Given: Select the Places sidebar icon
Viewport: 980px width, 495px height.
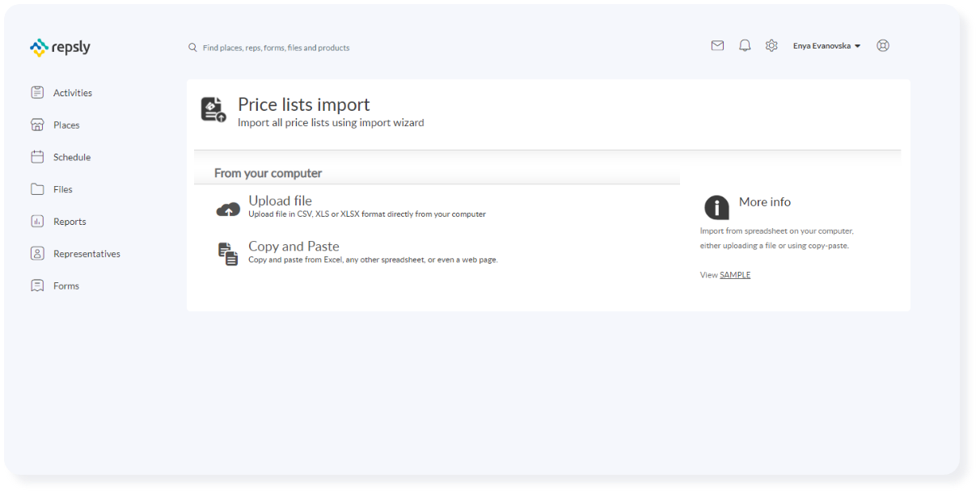Looking at the screenshot, I should pos(37,125).
